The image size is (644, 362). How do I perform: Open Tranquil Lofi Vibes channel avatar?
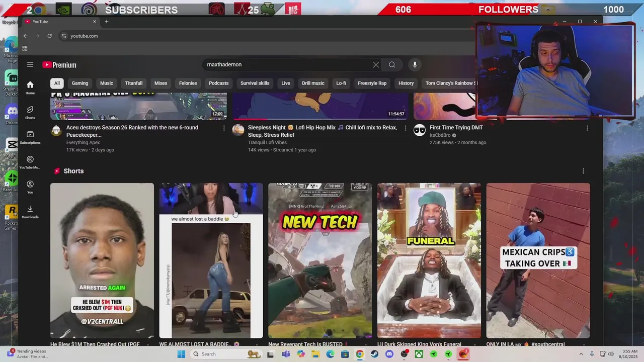(238, 130)
